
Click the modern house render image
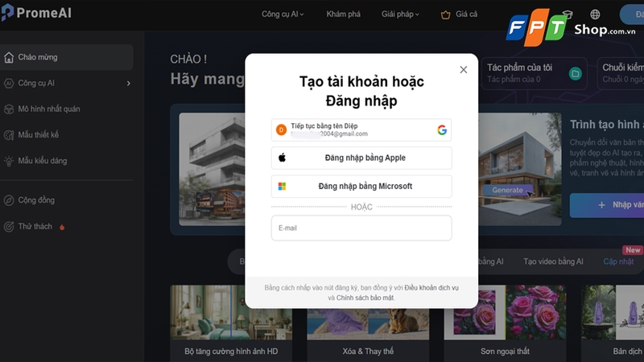519,169
